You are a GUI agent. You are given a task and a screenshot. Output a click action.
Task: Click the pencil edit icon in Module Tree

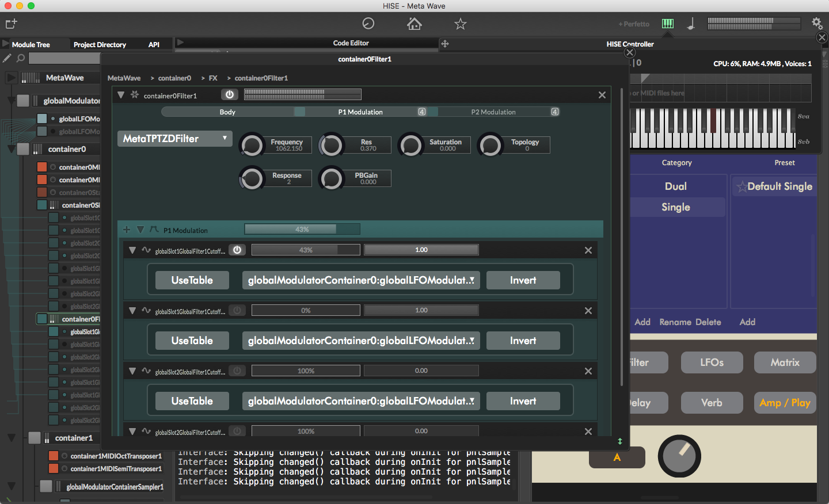7,58
